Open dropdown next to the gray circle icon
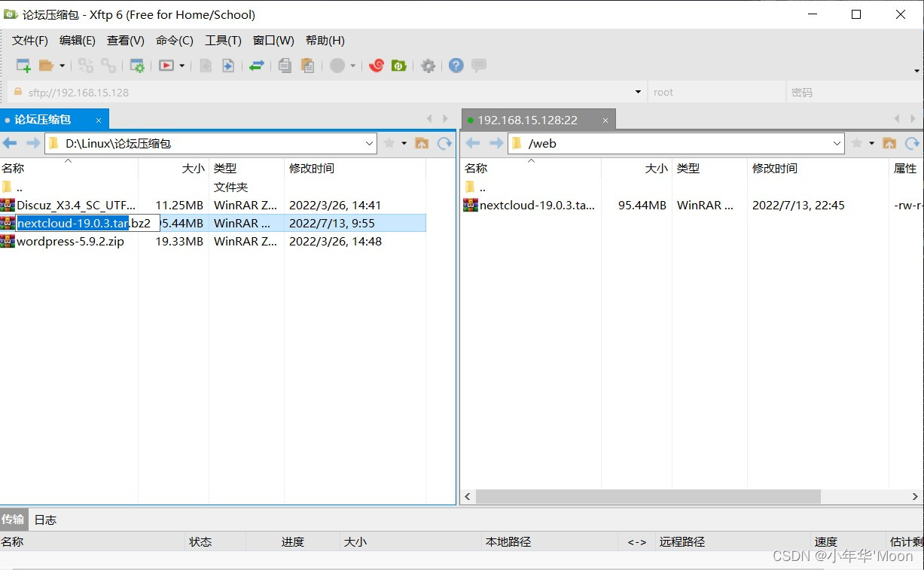This screenshot has height=570, width=924. pos(352,66)
